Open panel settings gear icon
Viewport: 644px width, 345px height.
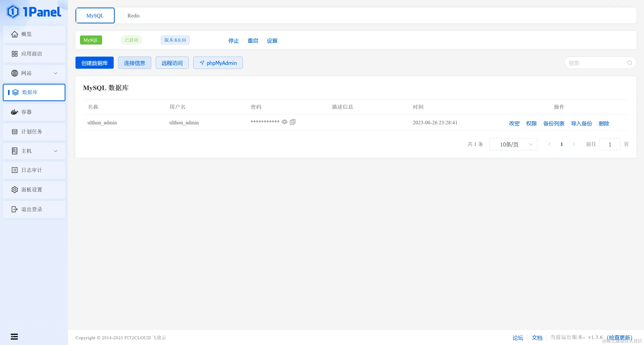point(15,190)
